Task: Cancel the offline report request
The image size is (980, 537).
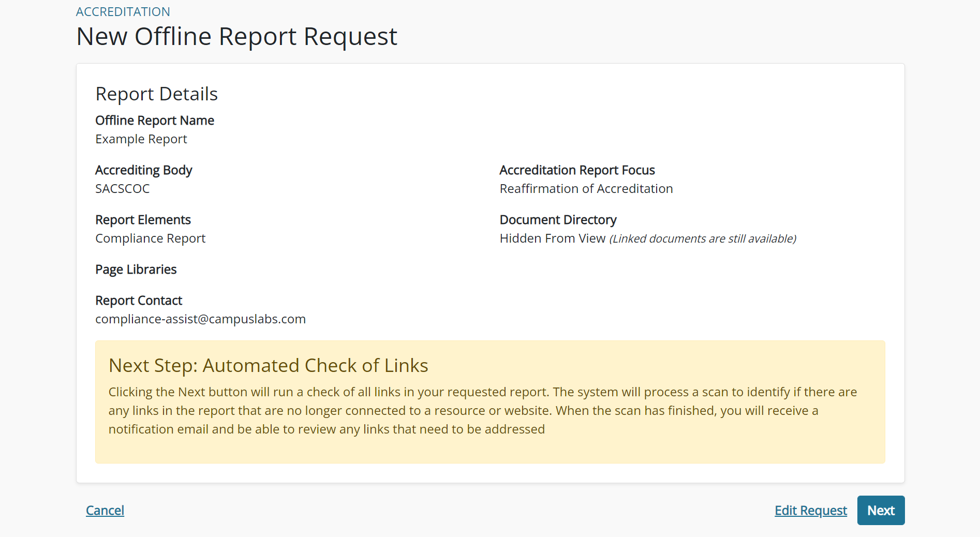Action: coord(105,511)
